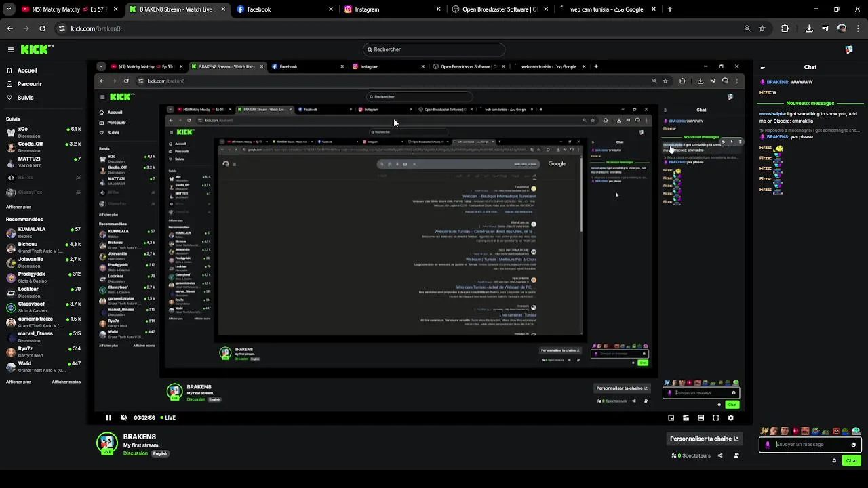Toggle theatre mode in player controls

[x=701, y=418]
